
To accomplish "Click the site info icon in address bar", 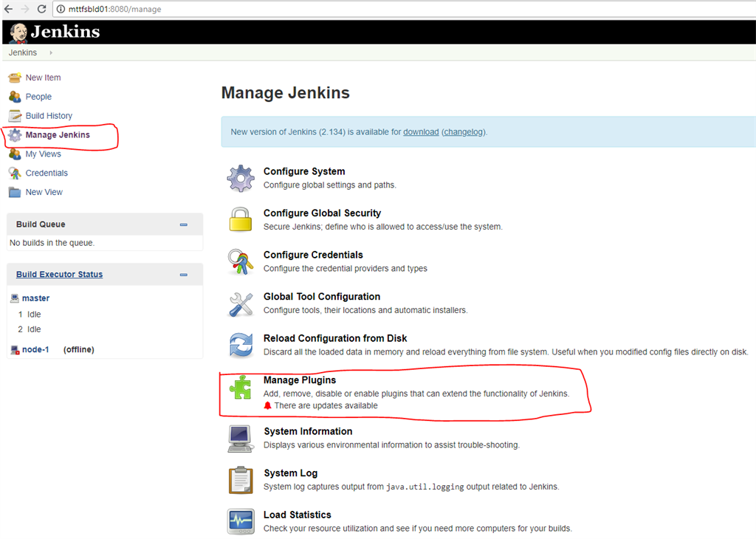I will (61, 9).
